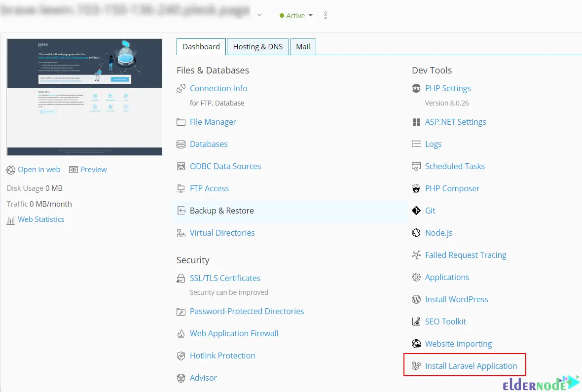
Task: Click the website preview thumbnail
Action: click(85, 97)
